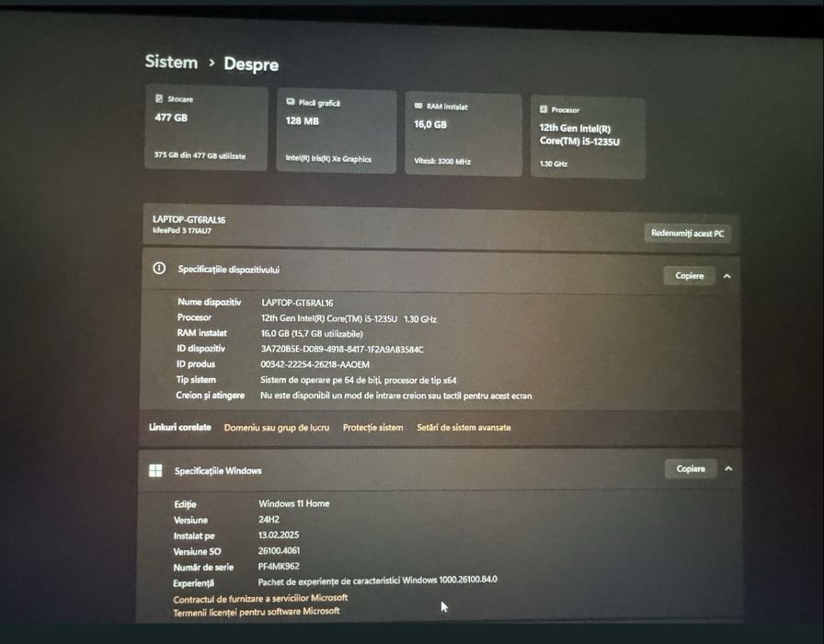Viewport: 824px width, 644px height.
Task: Click the IdeaPad 3 17IAU7 model text
Action: coord(182,230)
